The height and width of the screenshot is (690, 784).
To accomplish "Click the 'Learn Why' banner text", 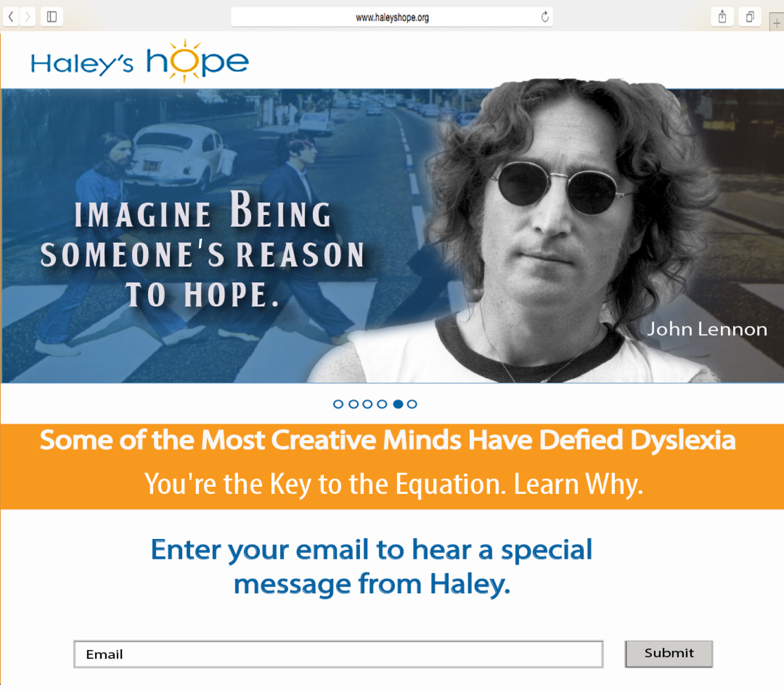I will 578,485.
